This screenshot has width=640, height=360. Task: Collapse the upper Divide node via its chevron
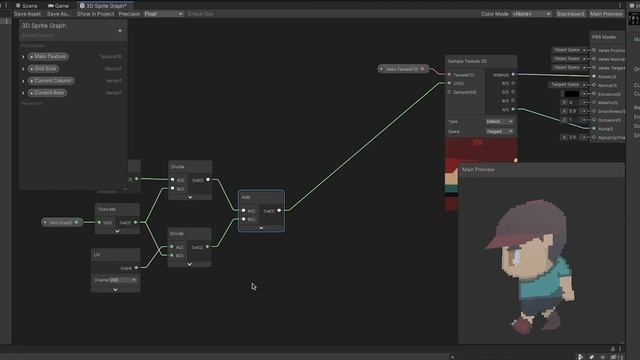[190, 197]
